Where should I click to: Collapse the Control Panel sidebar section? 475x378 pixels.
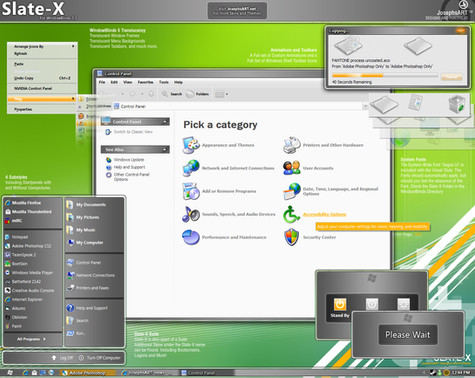(x=165, y=122)
